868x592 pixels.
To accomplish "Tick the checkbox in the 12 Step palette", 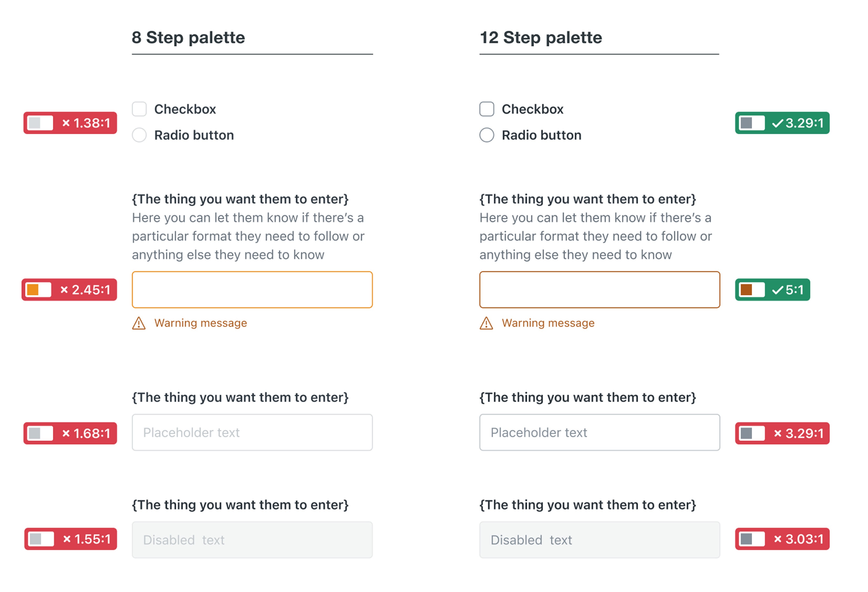I will pos(486,109).
